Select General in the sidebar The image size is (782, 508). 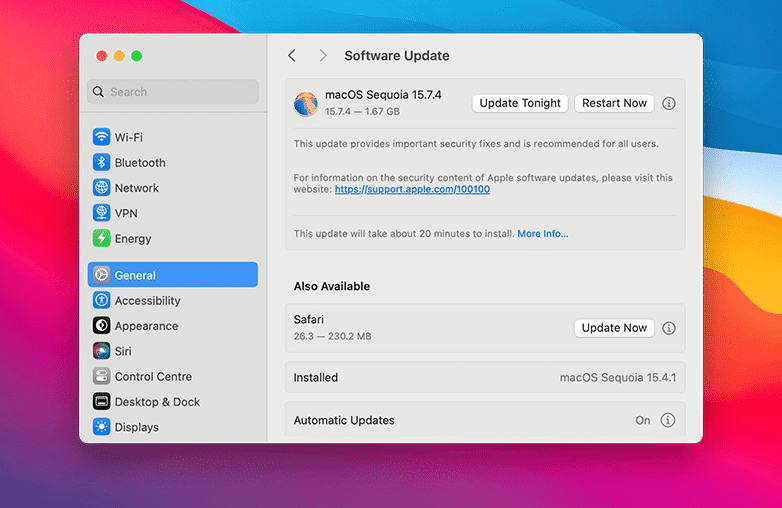pos(172,275)
